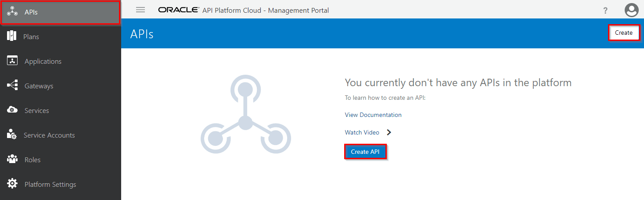This screenshot has width=644, height=200.
Task: Go to Plans in the sidebar
Action: [x=60, y=37]
